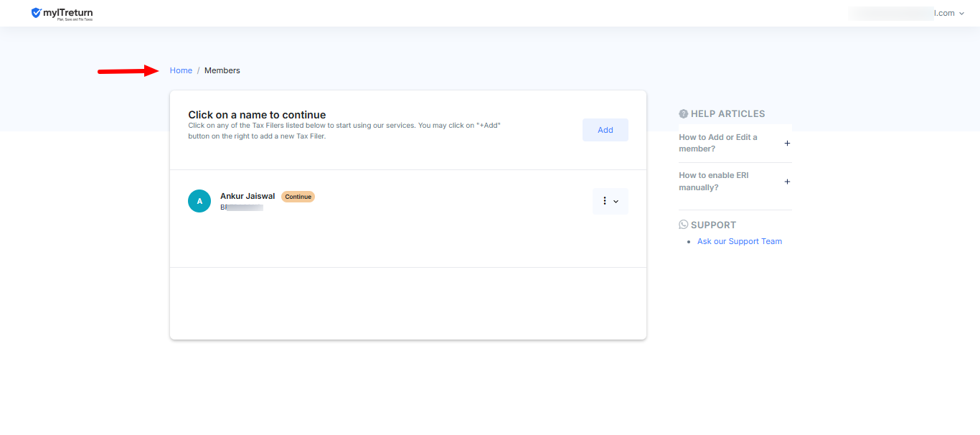Expand the chevron beside the three-dots icon
This screenshot has width=980, height=435.
tap(616, 202)
